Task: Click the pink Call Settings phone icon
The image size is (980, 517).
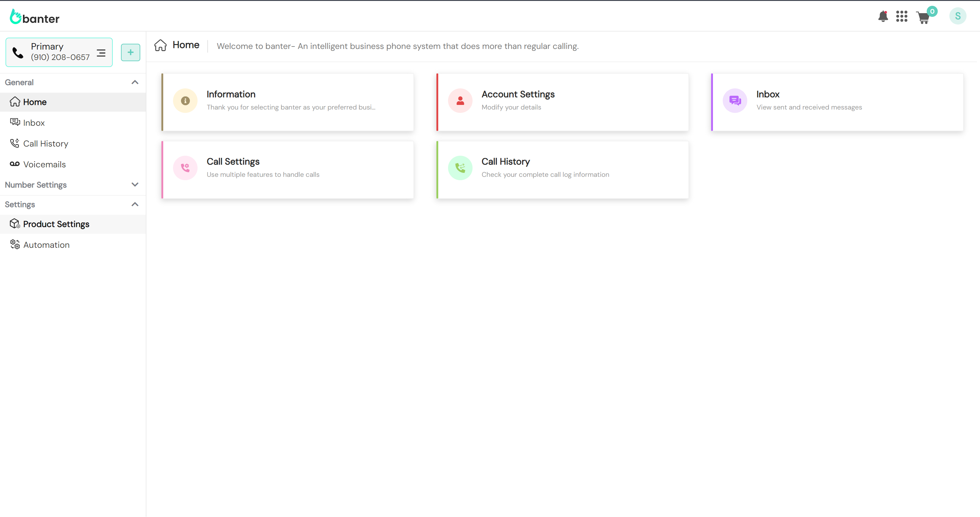Action: [x=185, y=168]
